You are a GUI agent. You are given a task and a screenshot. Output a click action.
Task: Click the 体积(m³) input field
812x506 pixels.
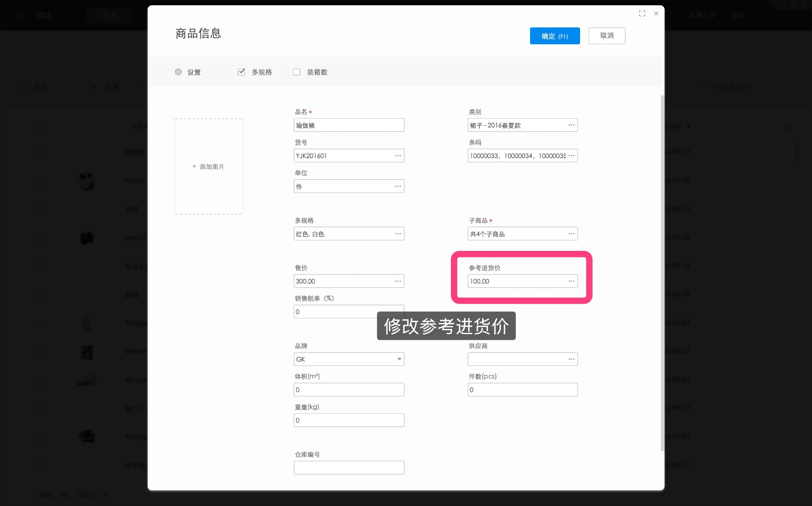click(349, 389)
